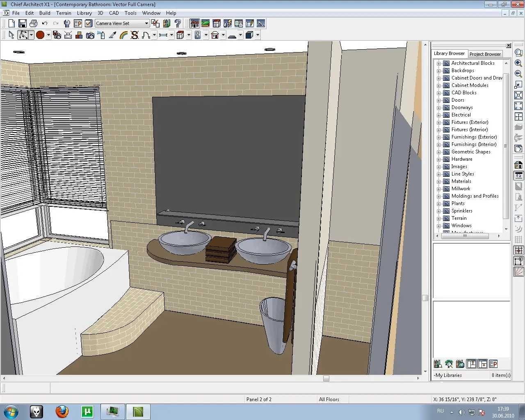Expand the Cabinet Modules library folder
Screen dimensions: 525x420
(438, 86)
